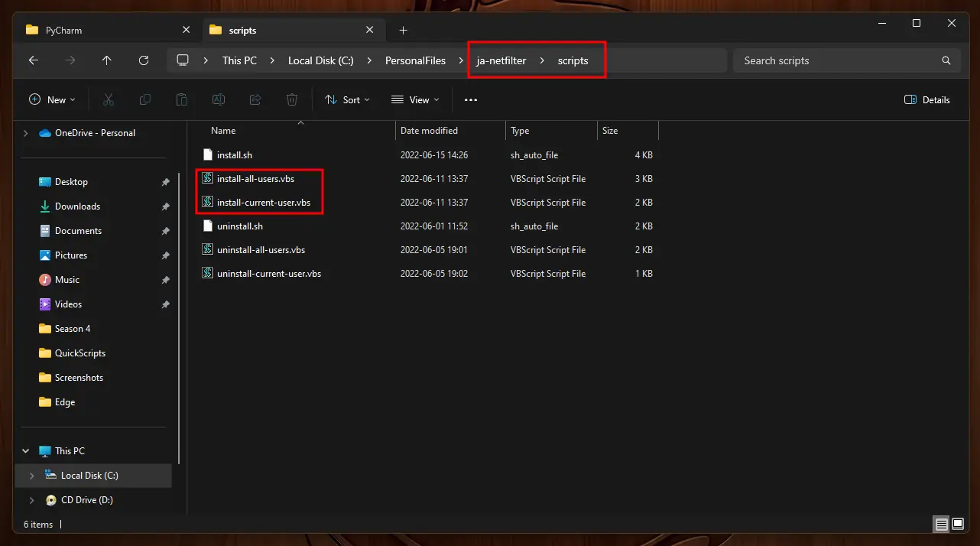Toggle the Details pane button
980x546 pixels.
coord(926,99)
